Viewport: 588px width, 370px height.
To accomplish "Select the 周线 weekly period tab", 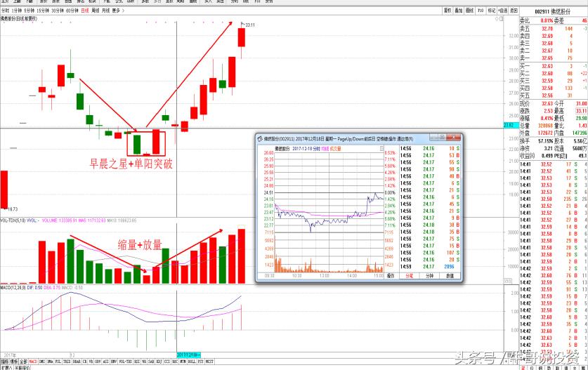I will [96, 11].
